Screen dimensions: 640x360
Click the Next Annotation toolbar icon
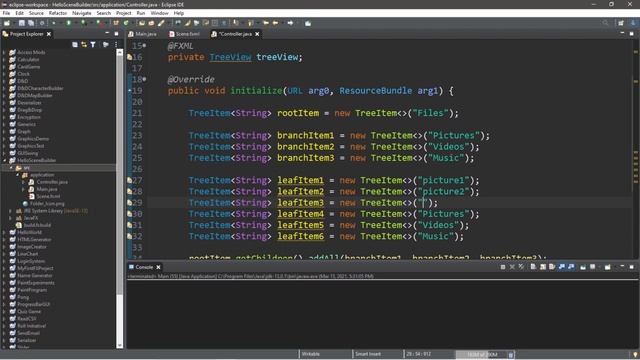236,23
